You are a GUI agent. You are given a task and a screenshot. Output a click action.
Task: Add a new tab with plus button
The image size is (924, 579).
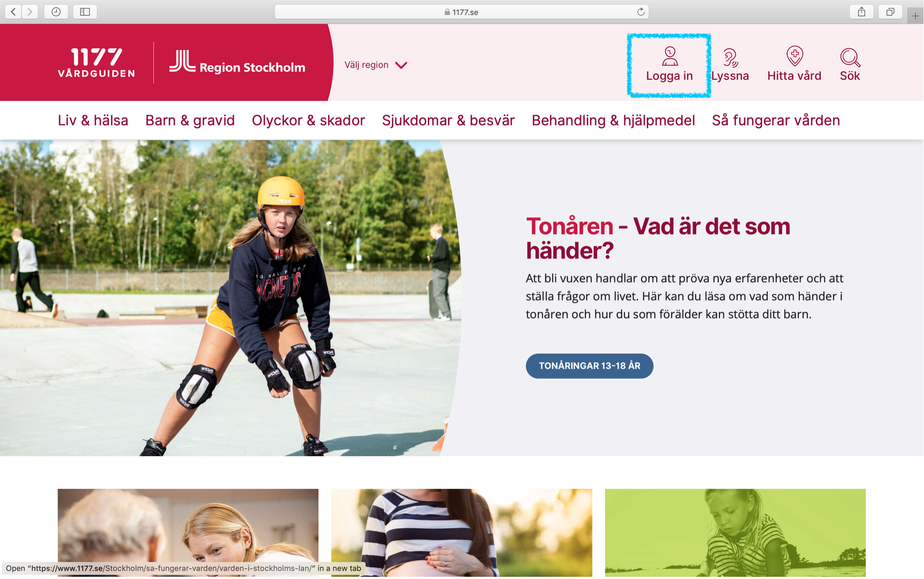tap(915, 16)
